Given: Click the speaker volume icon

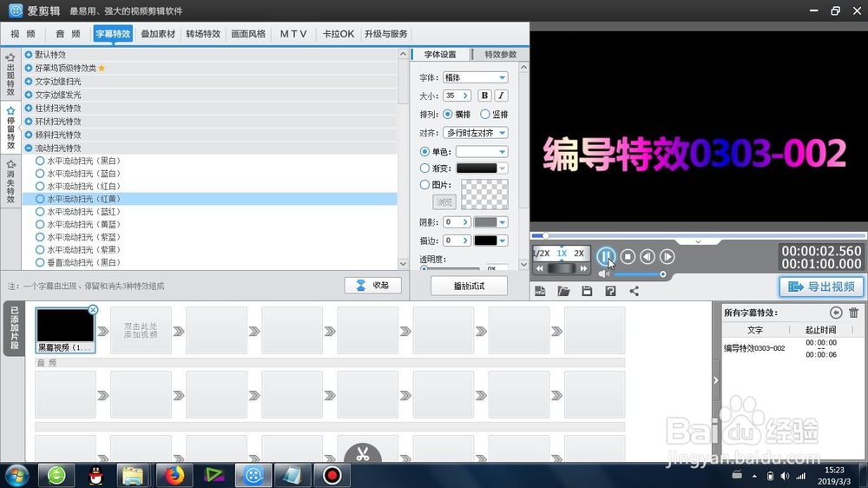Looking at the screenshot, I should point(603,274).
